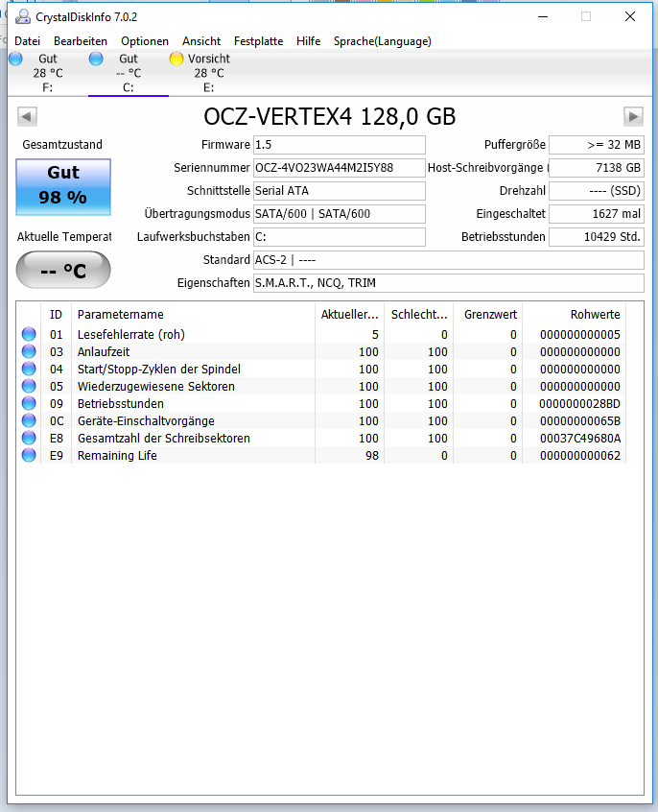Screen dimensions: 658x812
Task: Select the F: drive status tab
Action: coord(48,73)
